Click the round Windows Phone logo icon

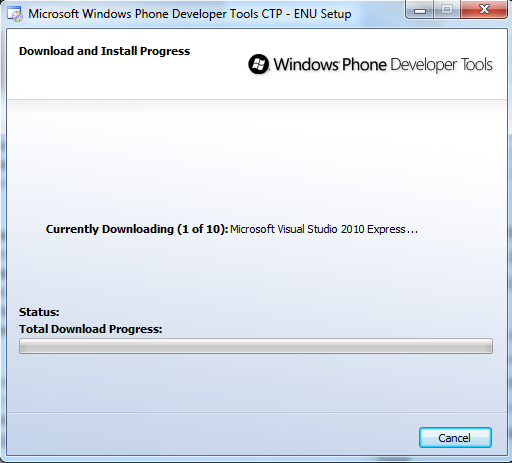pyautogui.click(x=259, y=64)
